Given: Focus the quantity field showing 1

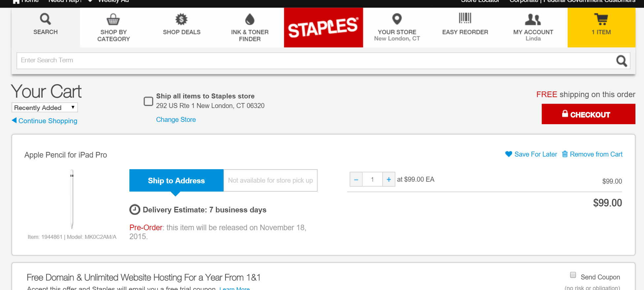Looking at the screenshot, I should pyautogui.click(x=372, y=179).
